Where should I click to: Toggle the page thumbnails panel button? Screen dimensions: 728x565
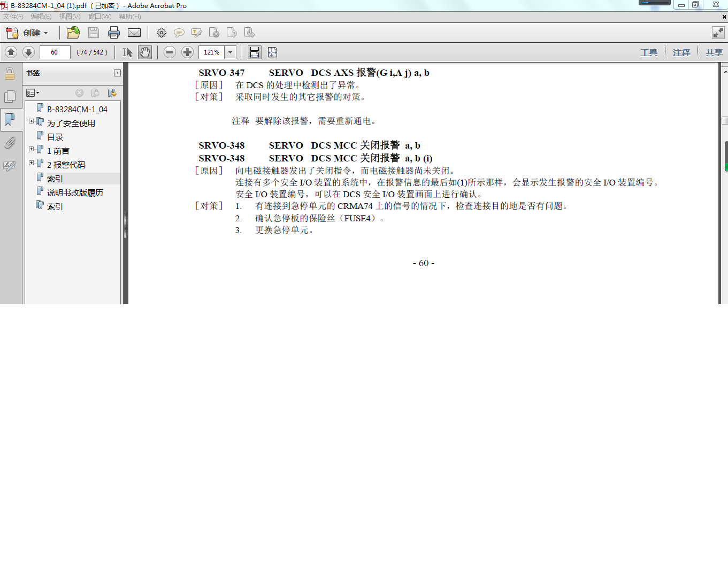[10, 96]
